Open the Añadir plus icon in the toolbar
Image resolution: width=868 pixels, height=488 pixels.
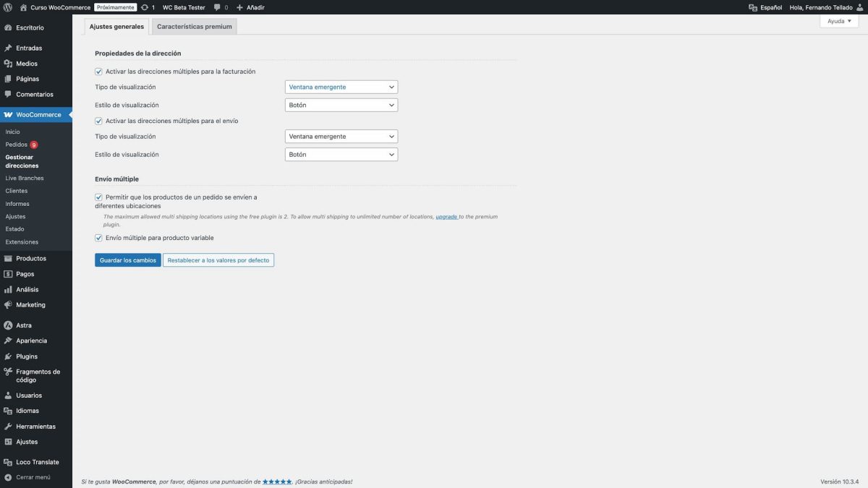239,7
